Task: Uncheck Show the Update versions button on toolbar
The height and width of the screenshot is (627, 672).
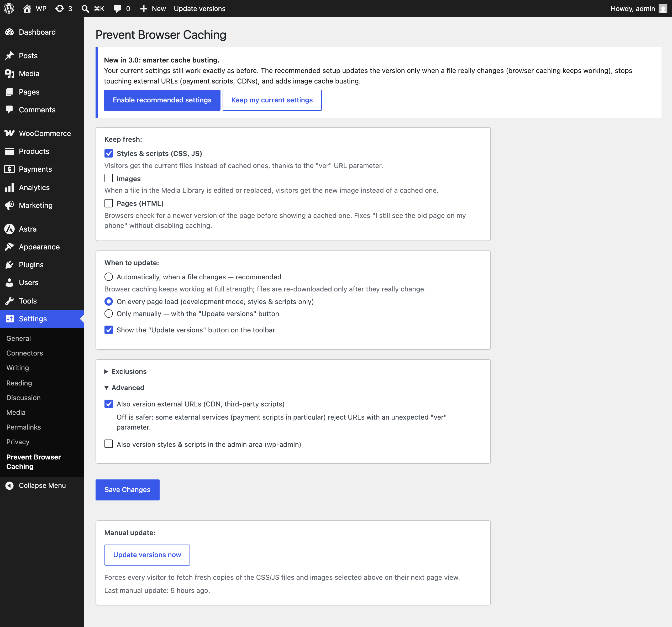Action: [108, 330]
